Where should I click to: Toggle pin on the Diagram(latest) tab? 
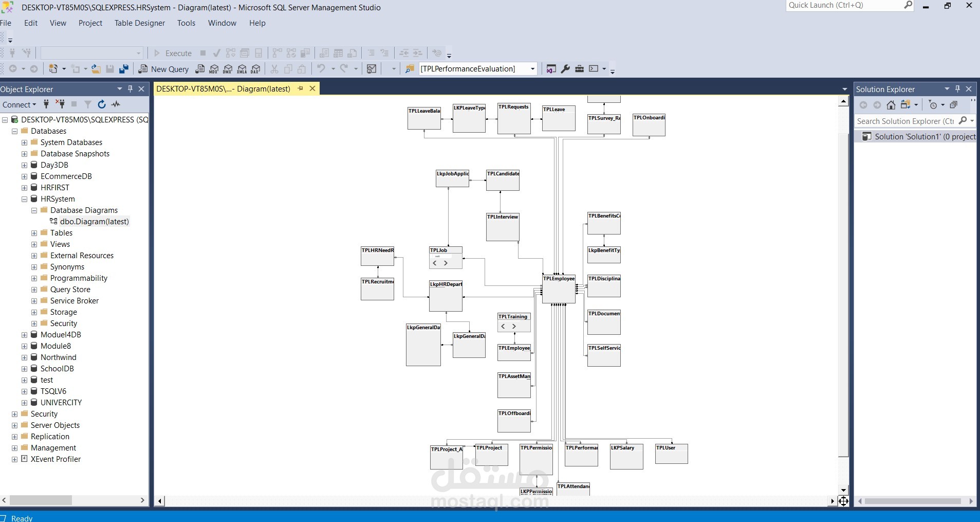coord(301,88)
